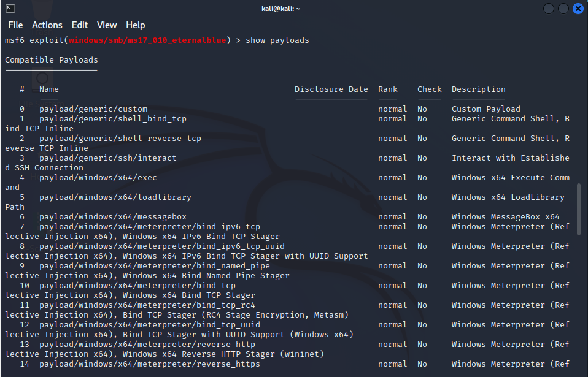Close the terminal with the blue X button

click(578, 8)
